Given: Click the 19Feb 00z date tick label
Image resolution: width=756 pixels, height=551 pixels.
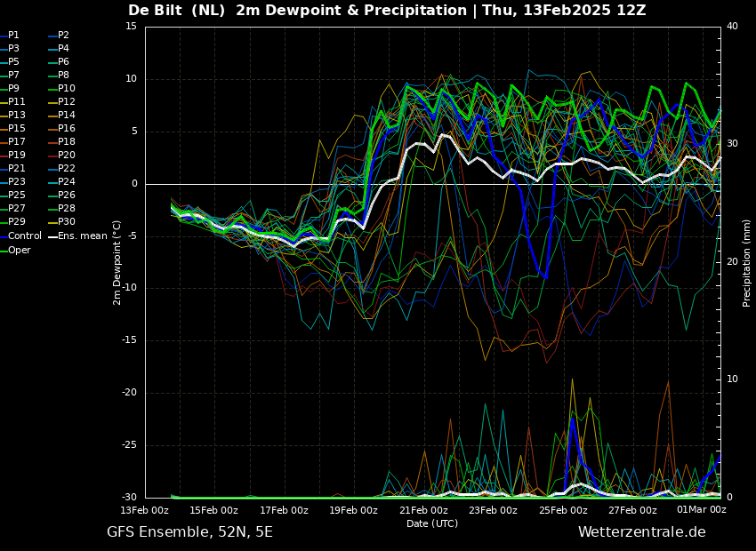Looking at the screenshot, I should 353,510.
